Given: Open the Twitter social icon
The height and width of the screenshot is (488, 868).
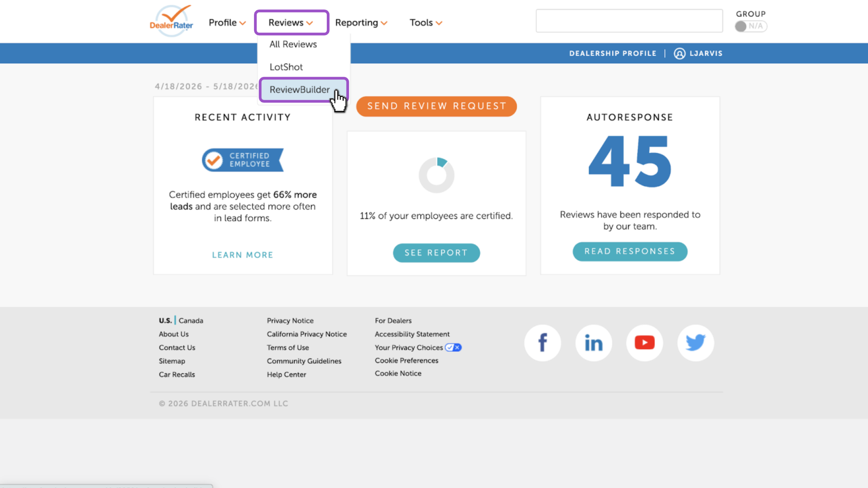Looking at the screenshot, I should point(696,343).
